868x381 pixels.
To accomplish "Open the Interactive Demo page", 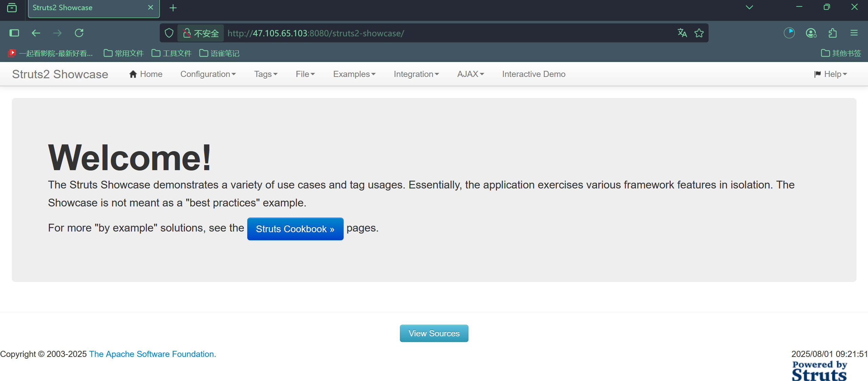I will (534, 74).
